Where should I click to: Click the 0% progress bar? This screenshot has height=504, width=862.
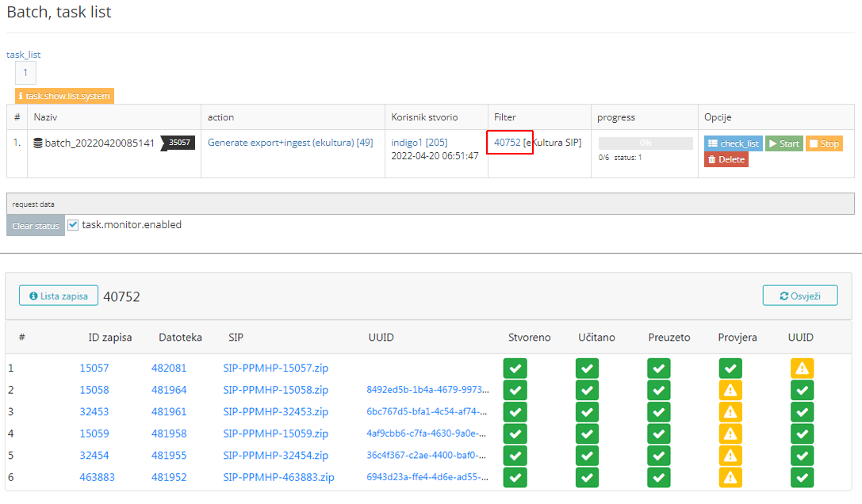coord(645,143)
